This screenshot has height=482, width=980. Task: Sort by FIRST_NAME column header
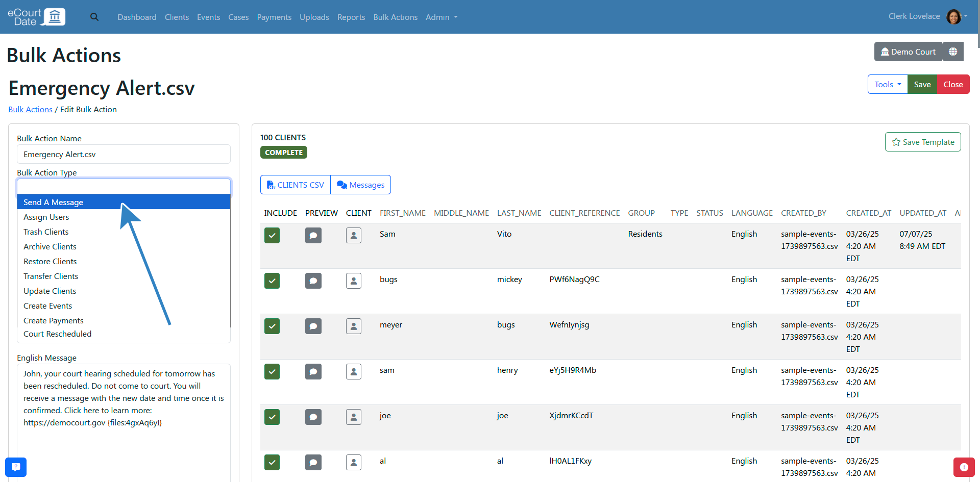click(x=403, y=213)
